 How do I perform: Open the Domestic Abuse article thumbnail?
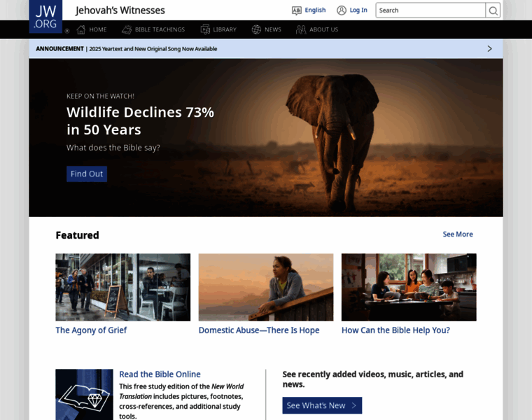point(266,288)
